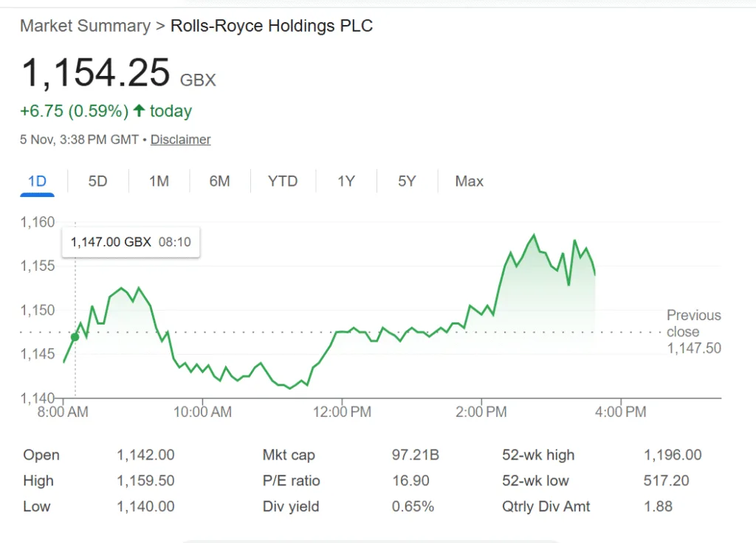Select the 1Y time range tab
Image resolution: width=756 pixels, height=543 pixels.
(346, 181)
